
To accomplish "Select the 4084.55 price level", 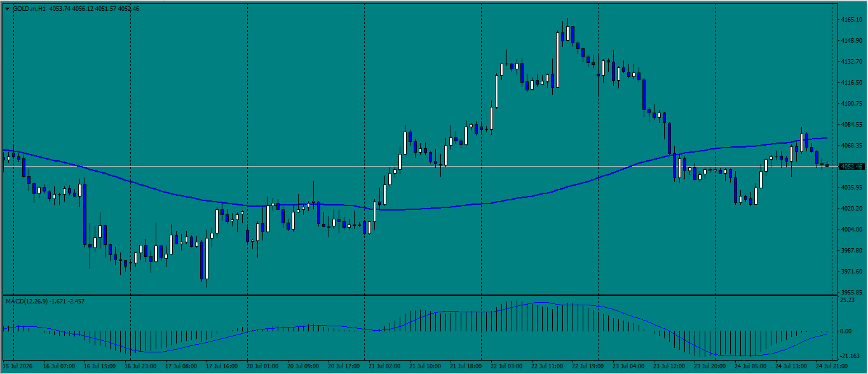I will click(851, 125).
